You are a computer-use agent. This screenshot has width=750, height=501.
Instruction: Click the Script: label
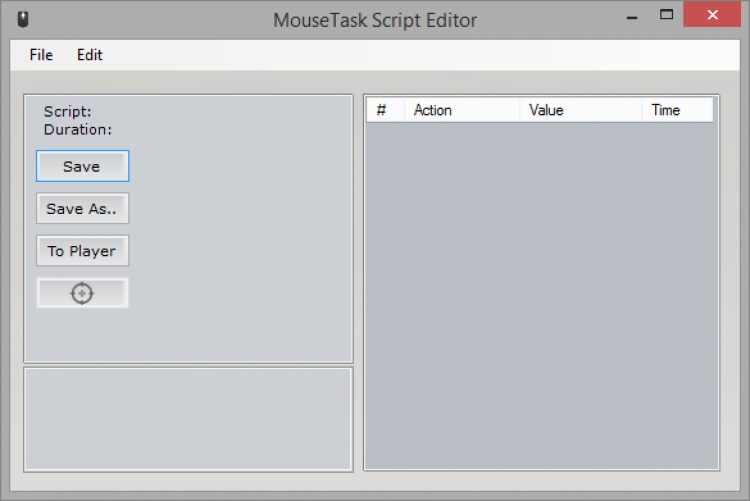[68, 112]
